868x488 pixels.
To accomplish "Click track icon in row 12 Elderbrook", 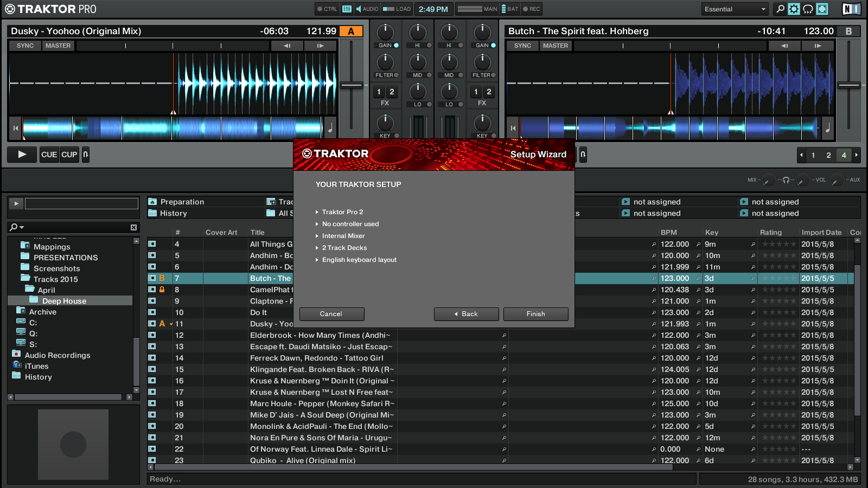I will point(152,335).
